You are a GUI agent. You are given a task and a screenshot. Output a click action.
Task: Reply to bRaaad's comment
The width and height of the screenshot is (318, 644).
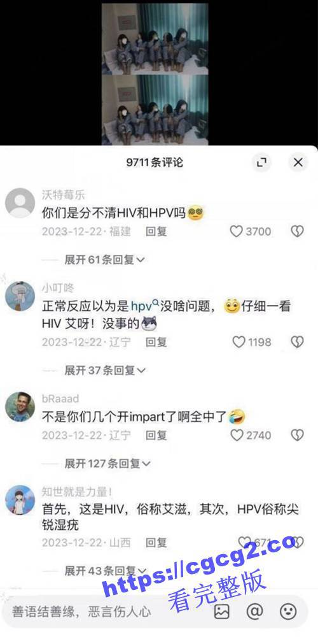click(x=156, y=435)
